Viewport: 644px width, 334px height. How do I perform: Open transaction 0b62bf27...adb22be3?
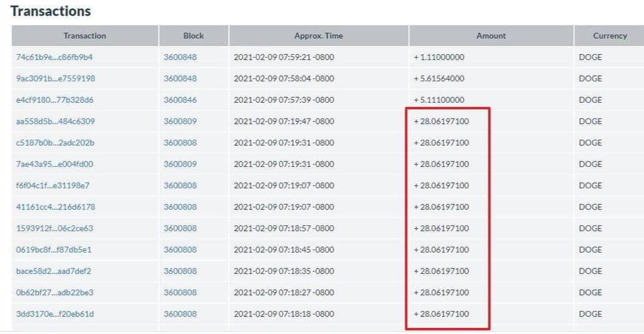(x=55, y=292)
